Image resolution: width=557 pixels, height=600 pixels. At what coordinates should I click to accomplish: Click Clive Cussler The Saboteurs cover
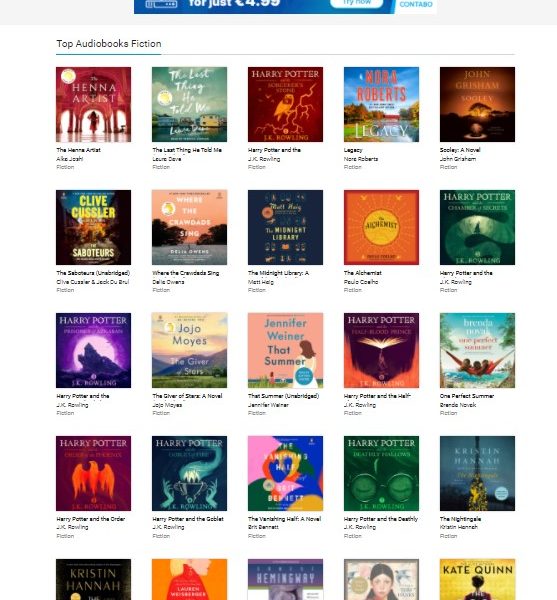click(x=93, y=227)
